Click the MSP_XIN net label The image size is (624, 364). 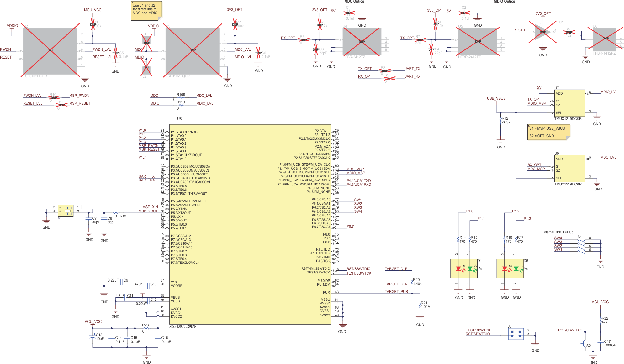150,207
